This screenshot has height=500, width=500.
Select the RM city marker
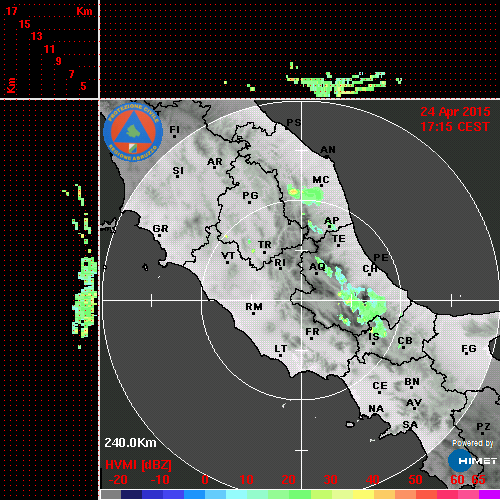[x=254, y=313]
